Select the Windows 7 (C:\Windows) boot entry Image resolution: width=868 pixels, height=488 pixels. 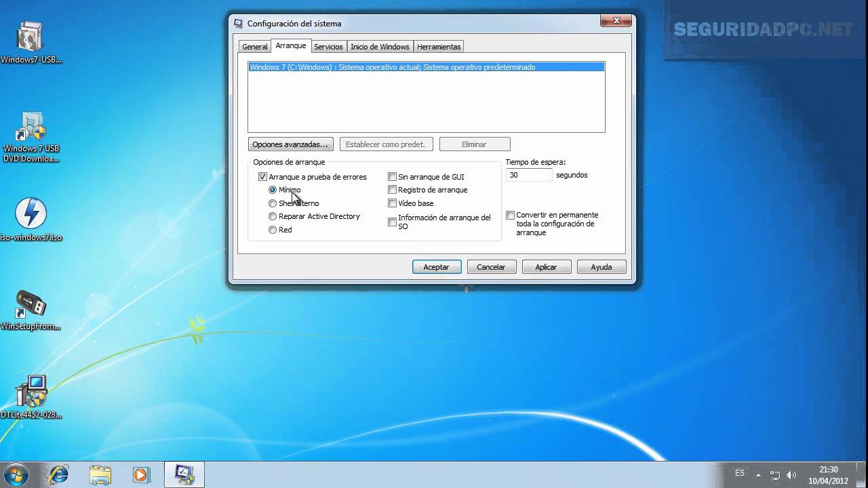tap(426, 67)
